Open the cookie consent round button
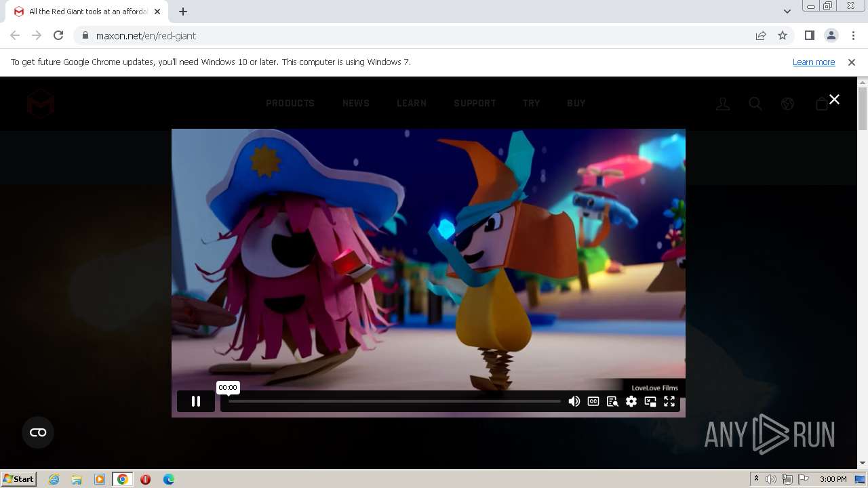The height and width of the screenshot is (488, 868). (x=38, y=432)
